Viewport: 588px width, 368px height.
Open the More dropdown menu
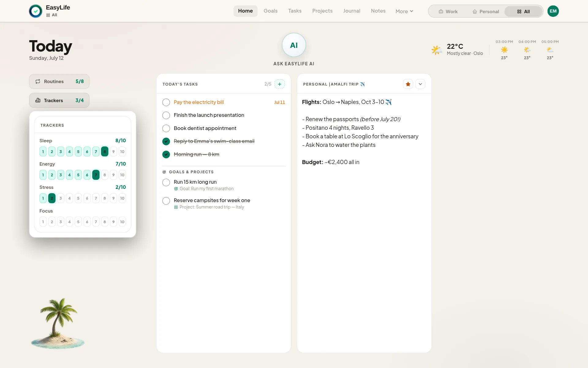(404, 11)
